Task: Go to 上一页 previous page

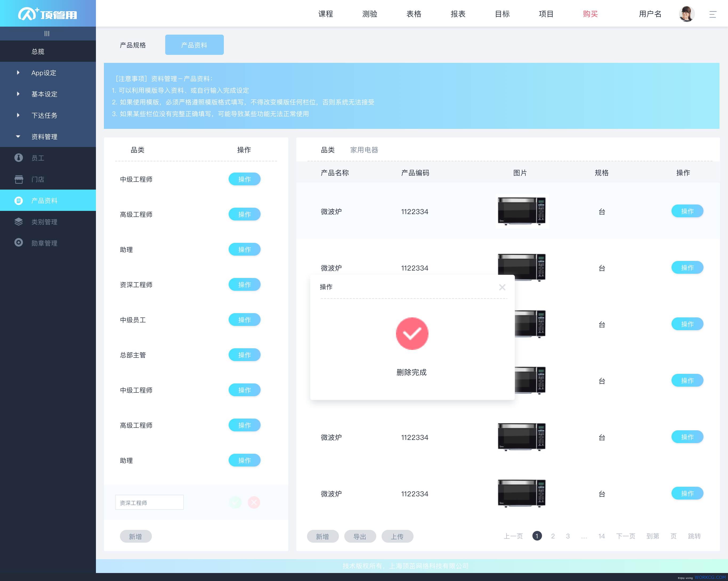Action: (x=513, y=536)
